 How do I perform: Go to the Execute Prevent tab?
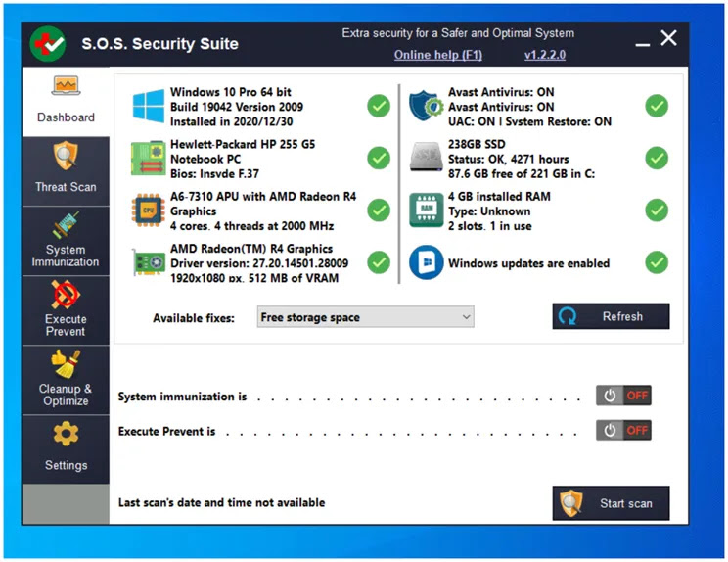[x=66, y=310]
